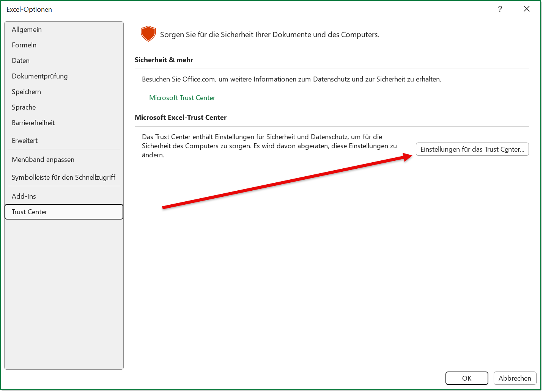Select the Formeln category
Screen dimensions: 543x392
(x=24, y=45)
